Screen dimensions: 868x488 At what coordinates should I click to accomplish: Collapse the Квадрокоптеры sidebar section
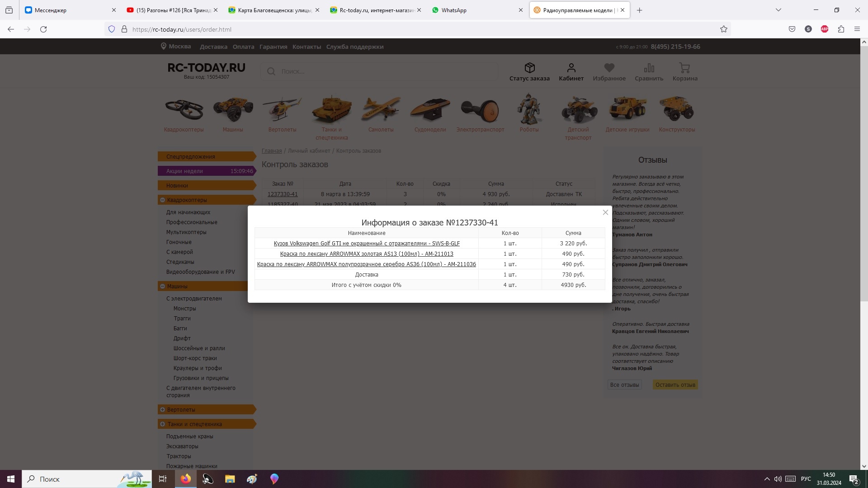click(x=162, y=200)
